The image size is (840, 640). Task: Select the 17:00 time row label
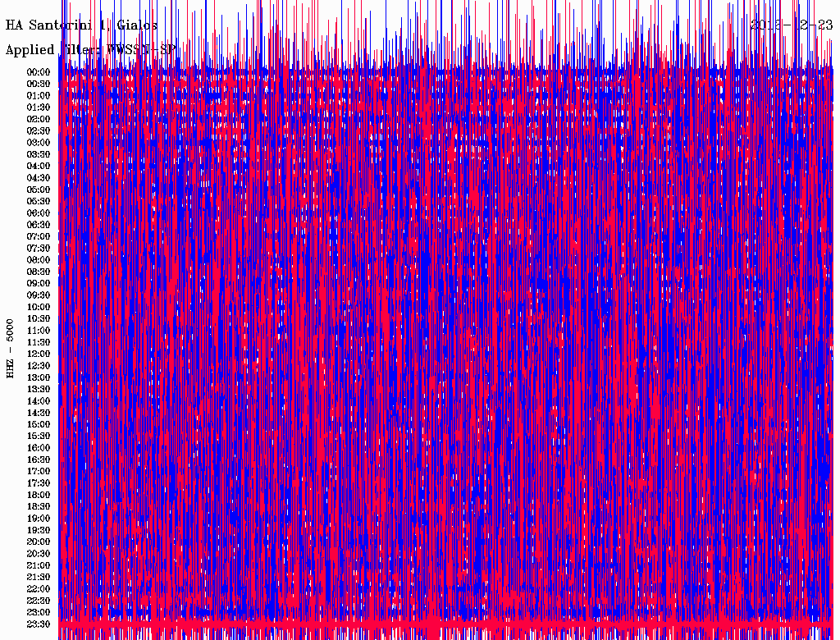coord(39,472)
